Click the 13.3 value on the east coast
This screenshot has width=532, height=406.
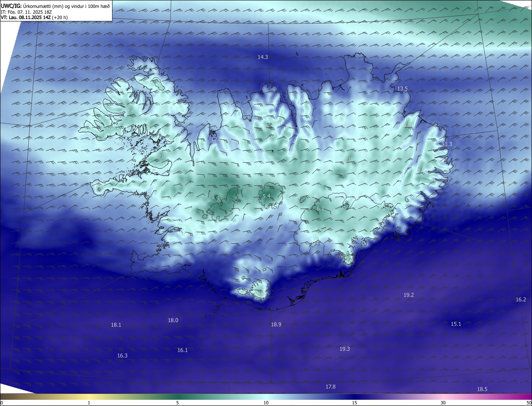point(447,144)
